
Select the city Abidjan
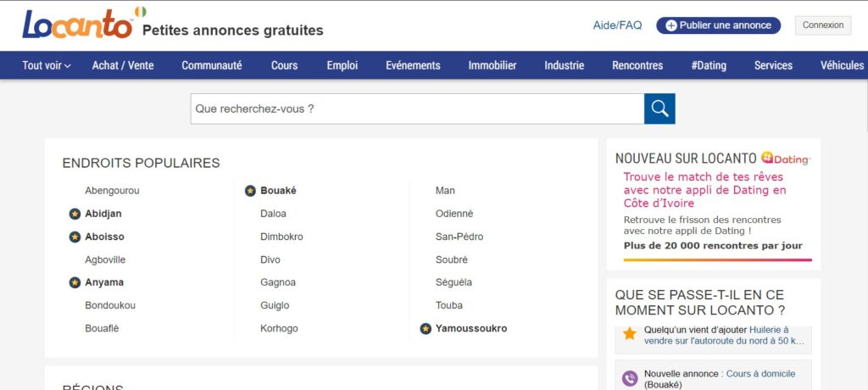(103, 214)
